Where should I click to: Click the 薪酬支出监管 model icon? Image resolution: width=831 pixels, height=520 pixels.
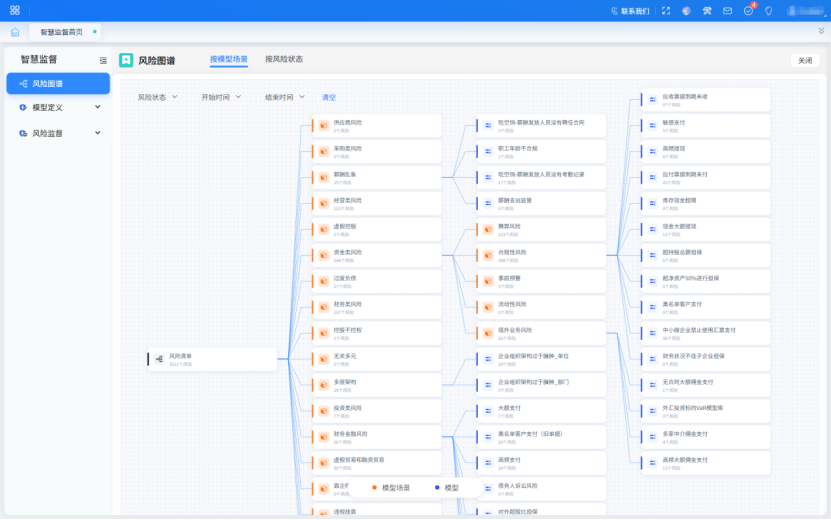point(488,204)
